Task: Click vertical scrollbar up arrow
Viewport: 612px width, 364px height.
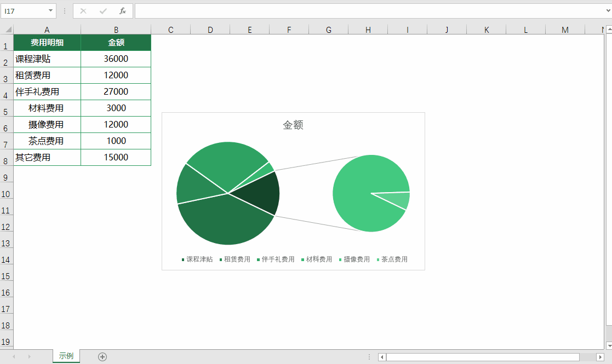Action: coord(609,30)
